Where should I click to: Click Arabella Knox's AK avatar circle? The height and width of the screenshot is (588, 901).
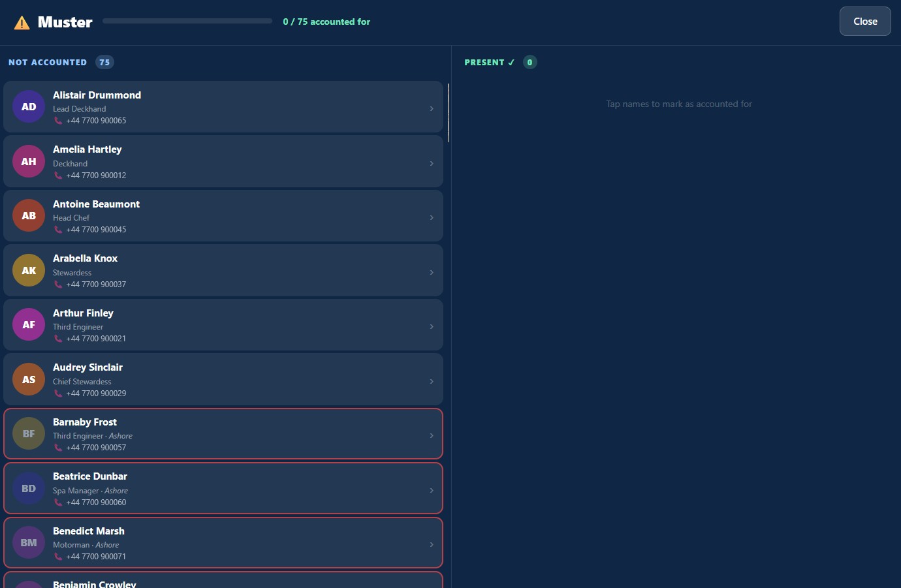[29, 270]
